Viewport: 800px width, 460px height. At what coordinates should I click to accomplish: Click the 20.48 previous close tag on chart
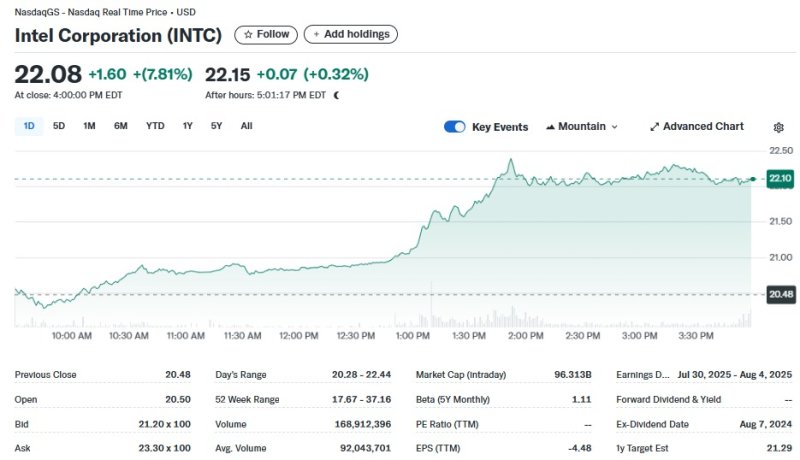(x=781, y=294)
